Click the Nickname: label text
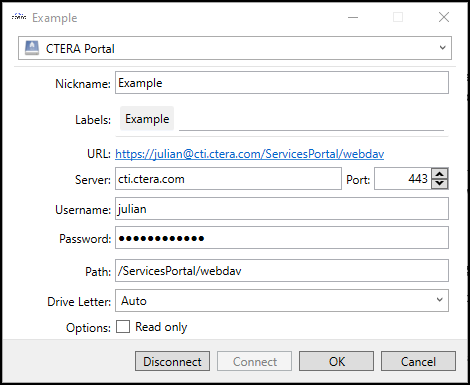470x385 pixels. click(x=83, y=83)
